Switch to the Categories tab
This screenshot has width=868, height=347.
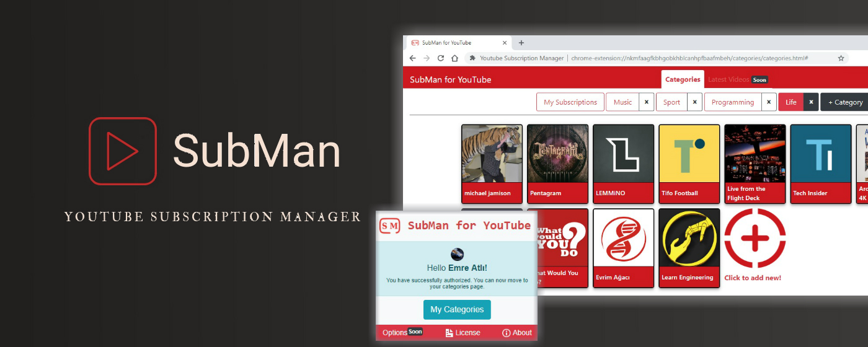[683, 79]
